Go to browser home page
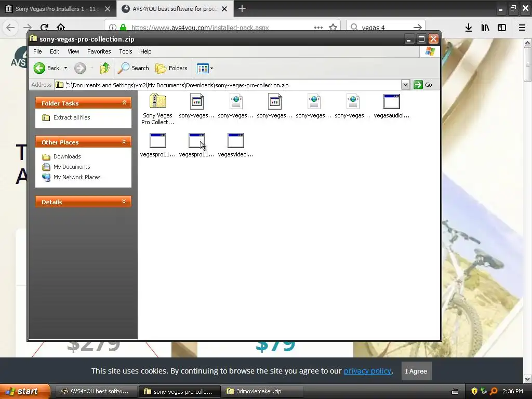 tap(61, 27)
